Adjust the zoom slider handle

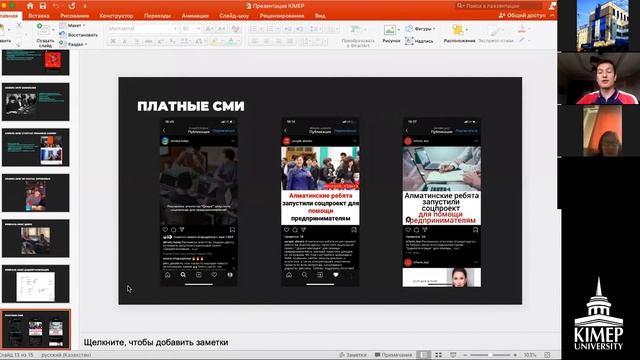click(x=490, y=355)
